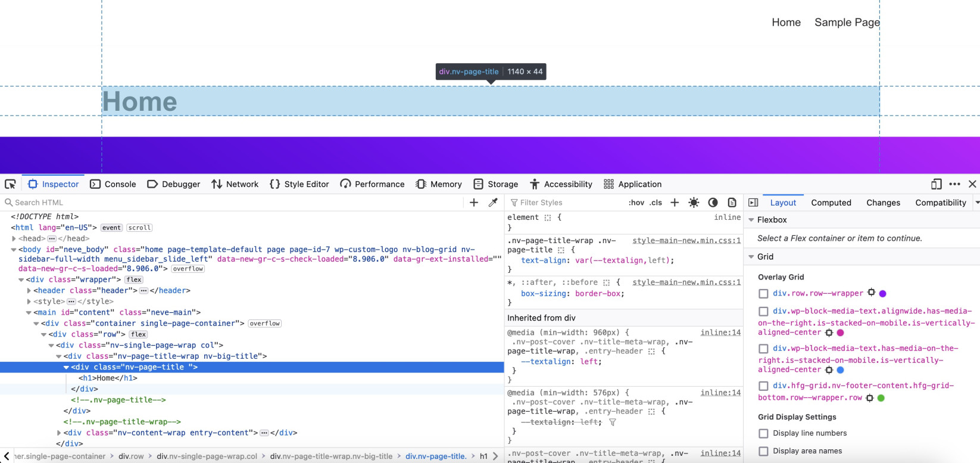Image resolution: width=980 pixels, height=463 pixels.
Task: Select the div.hfg-grid footer node target icon
Action: 869,398
